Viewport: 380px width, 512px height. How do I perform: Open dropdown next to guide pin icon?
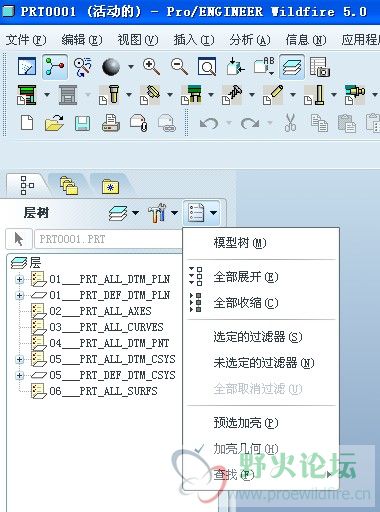(129, 95)
